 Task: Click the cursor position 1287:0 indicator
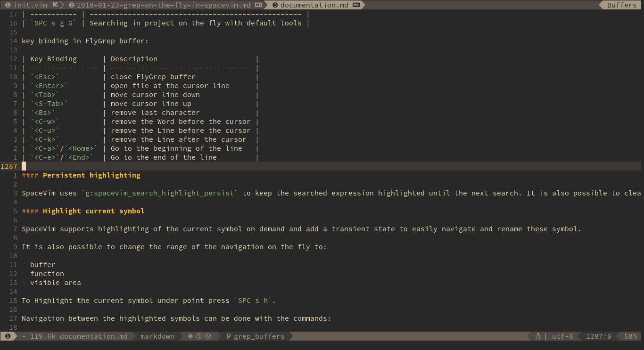(x=599, y=336)
